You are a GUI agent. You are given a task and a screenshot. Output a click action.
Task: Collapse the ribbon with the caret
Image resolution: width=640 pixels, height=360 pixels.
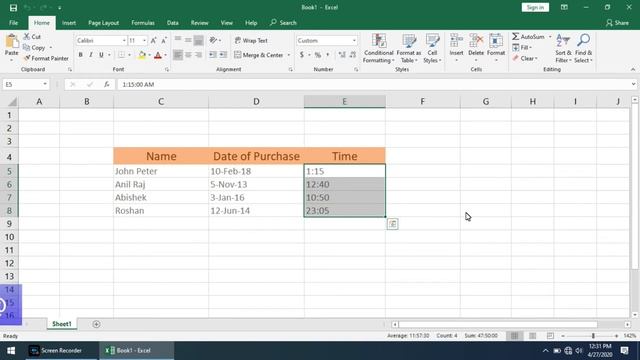coord(633,69)
